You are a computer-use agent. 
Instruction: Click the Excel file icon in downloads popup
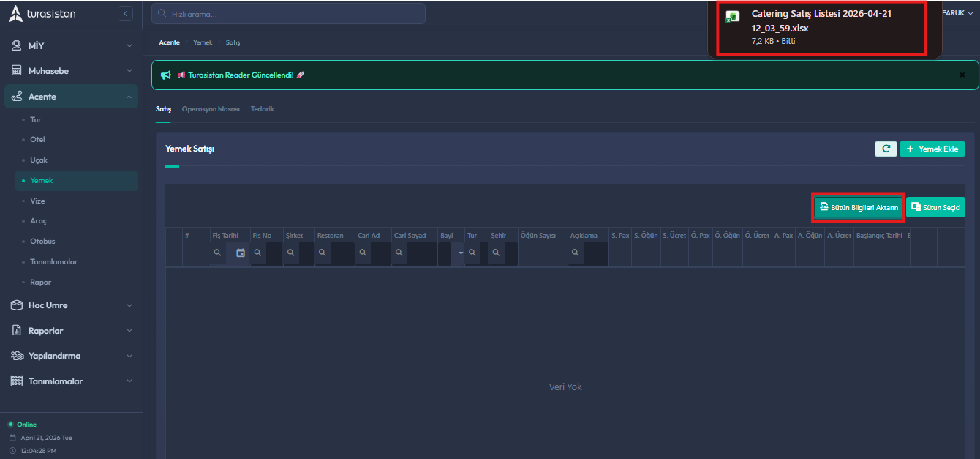click(x=731, y=18)
